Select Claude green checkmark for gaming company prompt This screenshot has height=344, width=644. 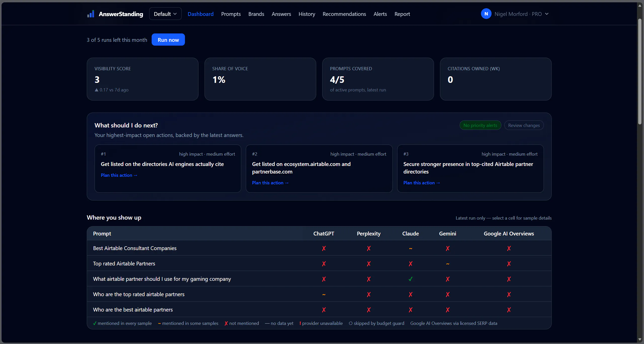pyautogui.click(x=411, y=279)
